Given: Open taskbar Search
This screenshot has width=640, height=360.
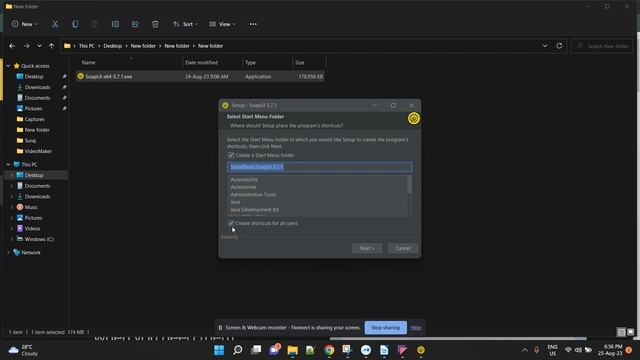Looking at the screenshot, I should 238,350.
